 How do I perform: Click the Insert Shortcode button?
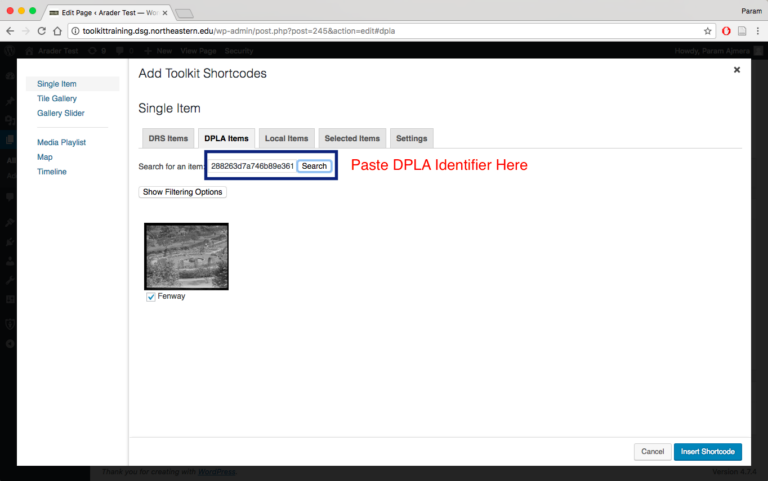tap(707, 452)
